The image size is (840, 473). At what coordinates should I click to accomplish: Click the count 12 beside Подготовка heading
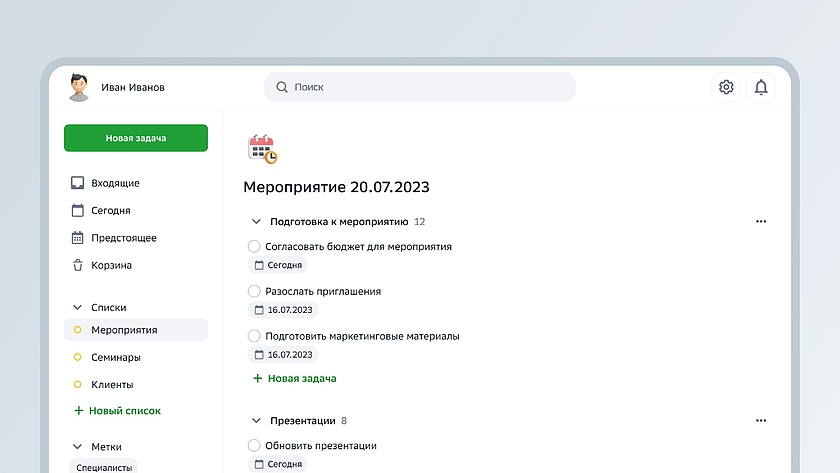pos(419,222)
